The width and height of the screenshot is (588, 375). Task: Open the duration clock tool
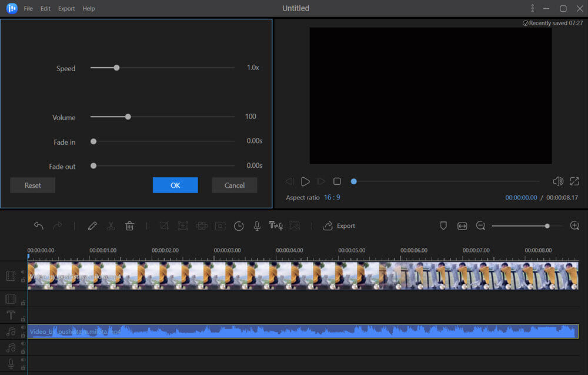pyautogui.click(x=239, y=225)
